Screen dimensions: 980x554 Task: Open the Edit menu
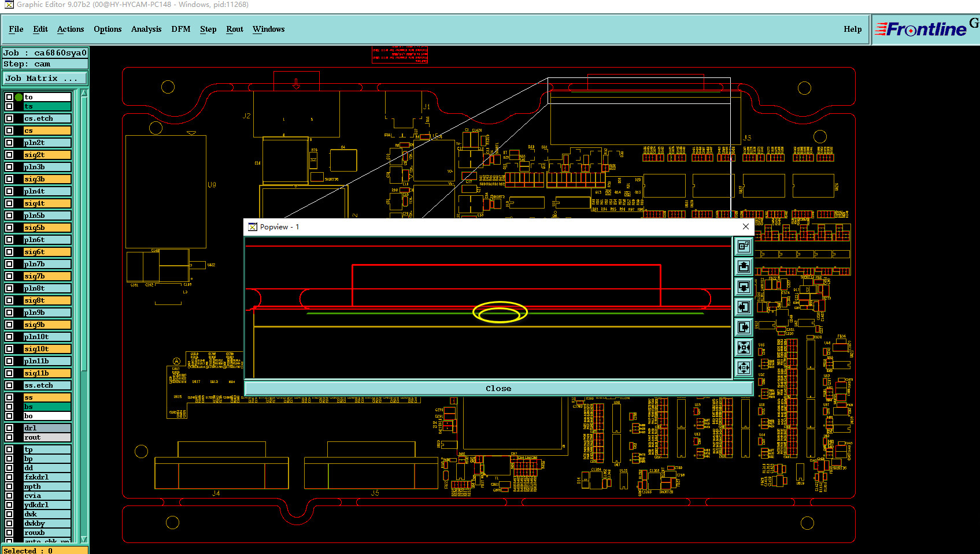(40, 29)
